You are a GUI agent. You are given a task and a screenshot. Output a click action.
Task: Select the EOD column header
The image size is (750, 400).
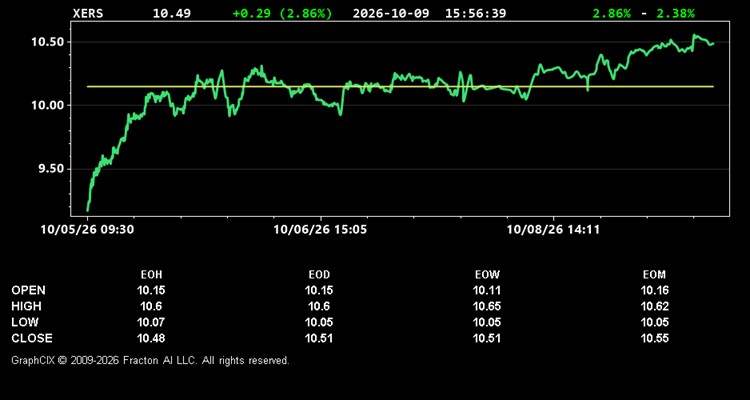click(319, 275)
